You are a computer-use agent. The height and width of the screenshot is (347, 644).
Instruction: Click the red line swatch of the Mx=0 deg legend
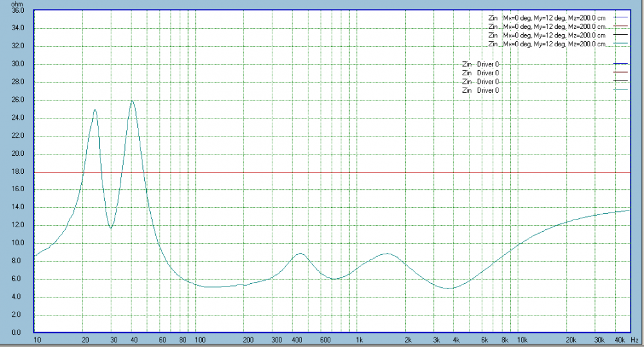tap(621, 26)
